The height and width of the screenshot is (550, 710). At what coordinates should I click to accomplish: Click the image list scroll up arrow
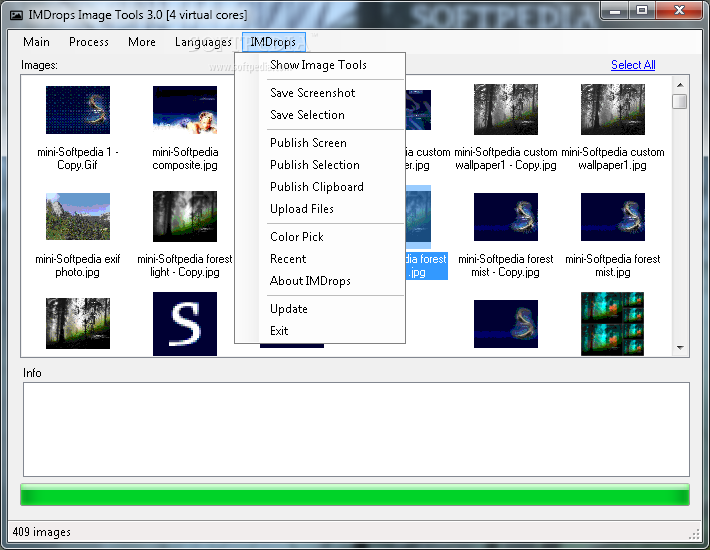pos(680,85)
